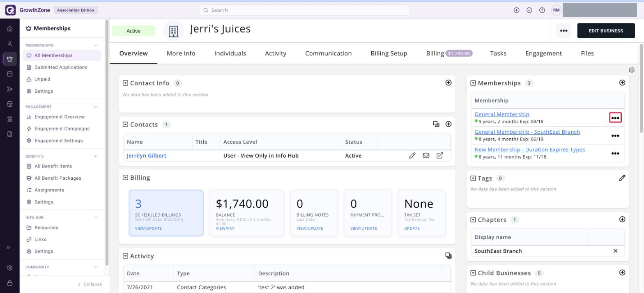Screen dimensions: 644x293
Task: Open actions menu for General Membership
Action: [615, 118]
